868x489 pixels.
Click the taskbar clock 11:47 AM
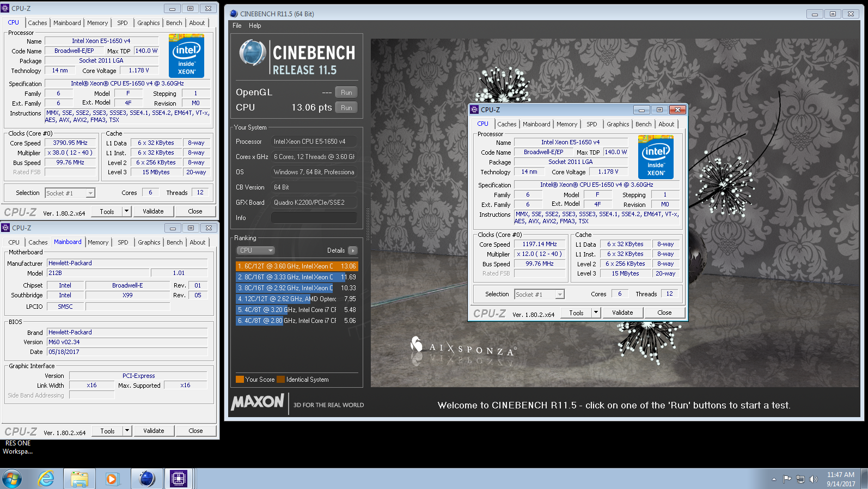pos(841,479)
